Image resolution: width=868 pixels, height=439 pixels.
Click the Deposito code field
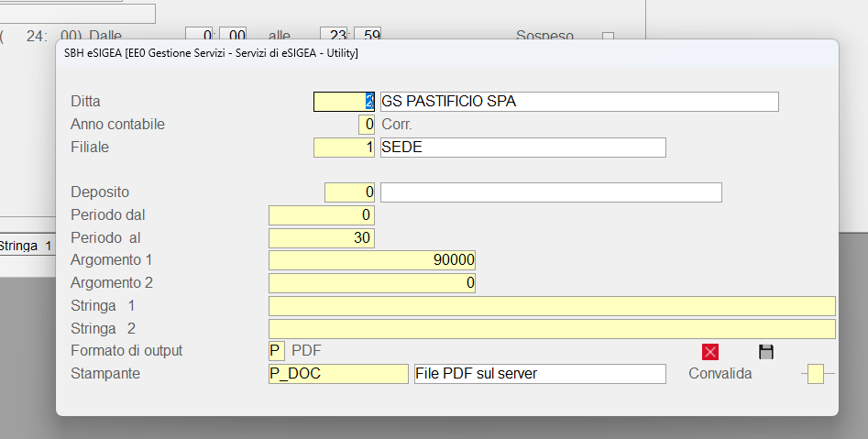point(349,192)
